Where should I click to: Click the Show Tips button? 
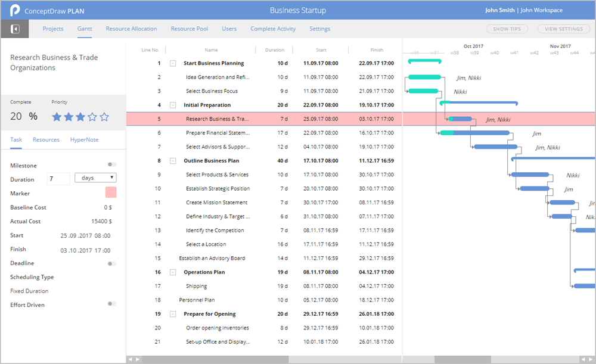pos(507,29)
